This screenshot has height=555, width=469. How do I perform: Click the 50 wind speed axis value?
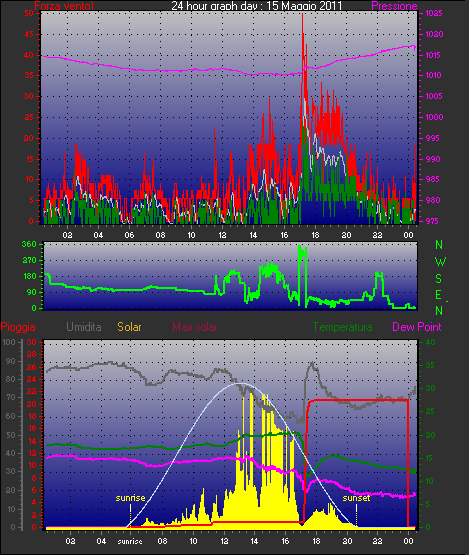point(29,13)
